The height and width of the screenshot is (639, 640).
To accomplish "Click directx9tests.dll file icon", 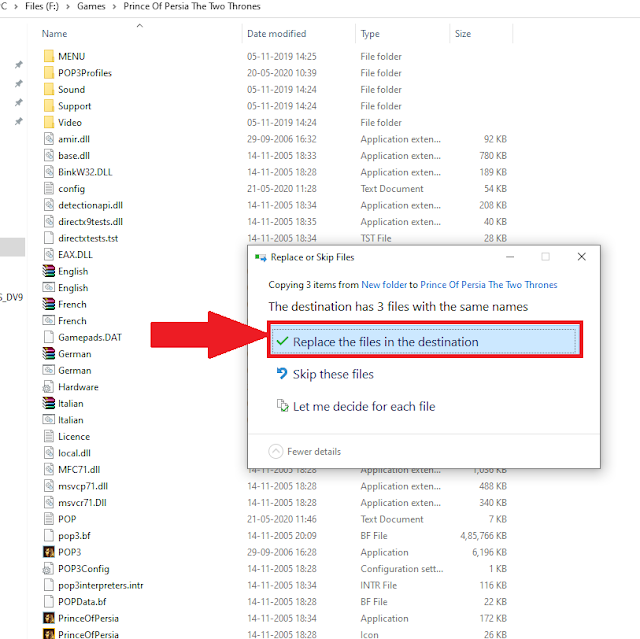I will click(49, 222).
